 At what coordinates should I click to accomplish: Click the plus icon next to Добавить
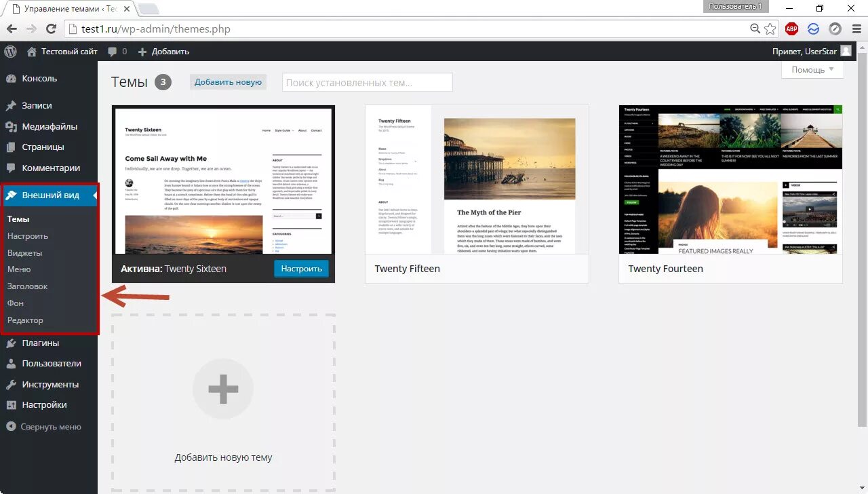point(142,52)
